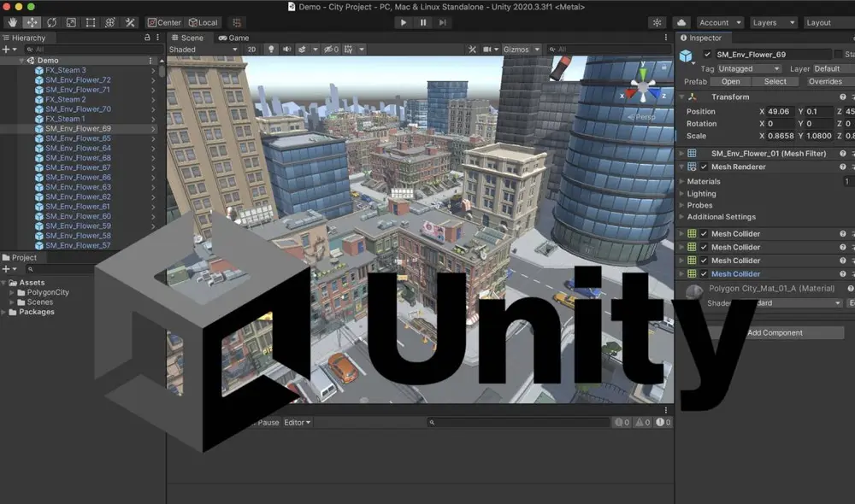Image resolution: width=855 pixels, height=504 pixels.
Task: Click the grid snapping icon next to Local
Action: pyautogui.click(x=237, y=22)
